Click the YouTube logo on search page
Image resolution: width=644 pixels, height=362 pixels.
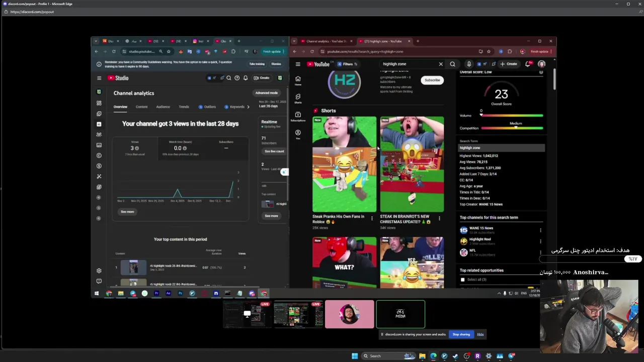point(318,64)
